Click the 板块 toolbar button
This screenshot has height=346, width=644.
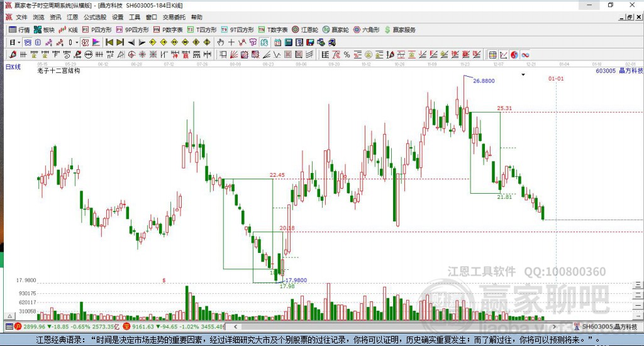[x=45, y=30]
